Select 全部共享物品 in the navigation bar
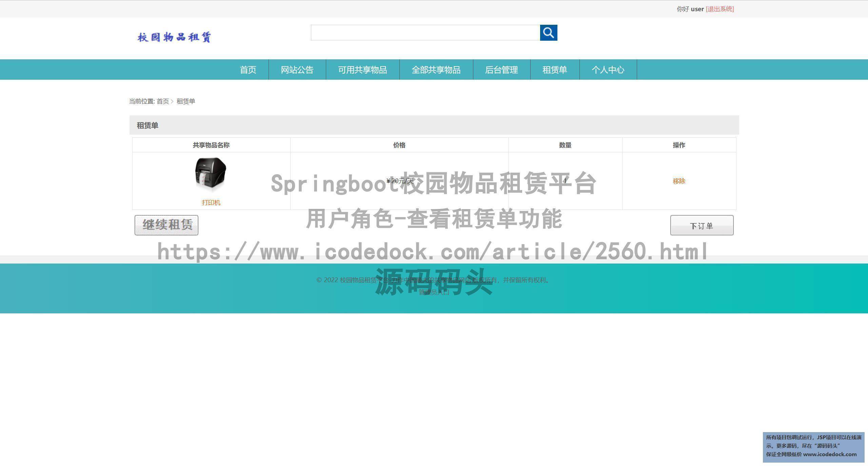This screenshot has height=466, width=868. (436, 70)
